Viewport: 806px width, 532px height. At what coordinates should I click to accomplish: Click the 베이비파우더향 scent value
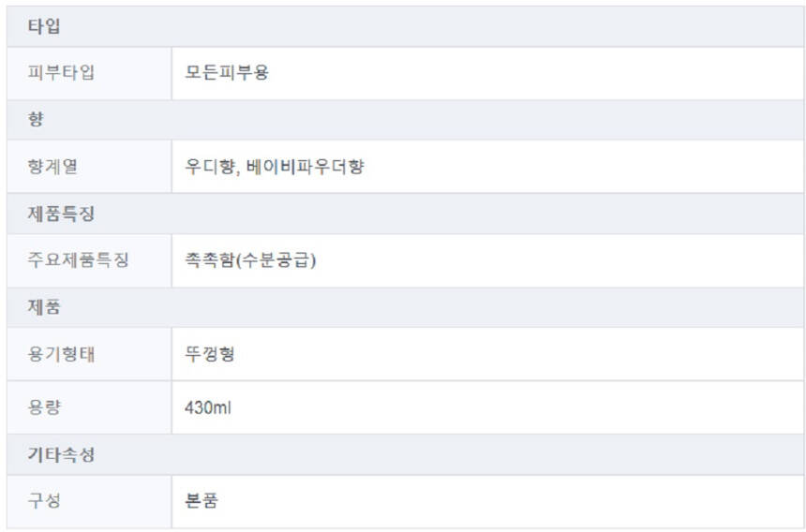click(305, 167)
